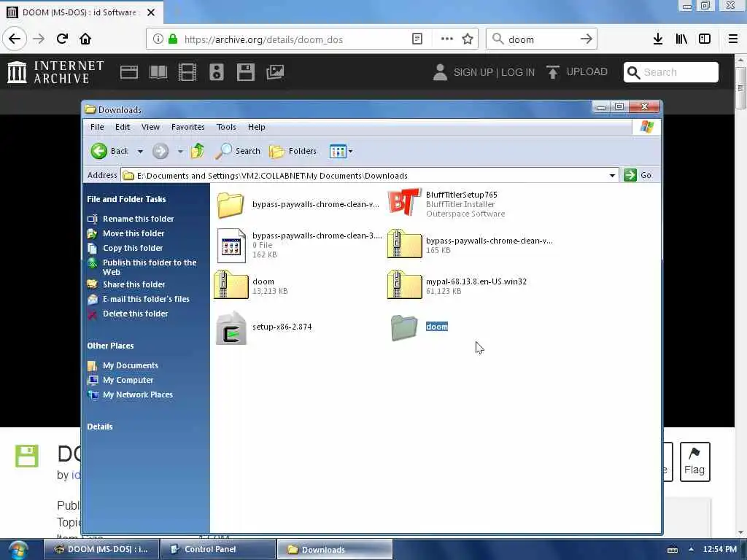The image size is (747, 560).
Task: Select the BluffTitlerSetup765 installer icon
Action: [x=404, y=203]
